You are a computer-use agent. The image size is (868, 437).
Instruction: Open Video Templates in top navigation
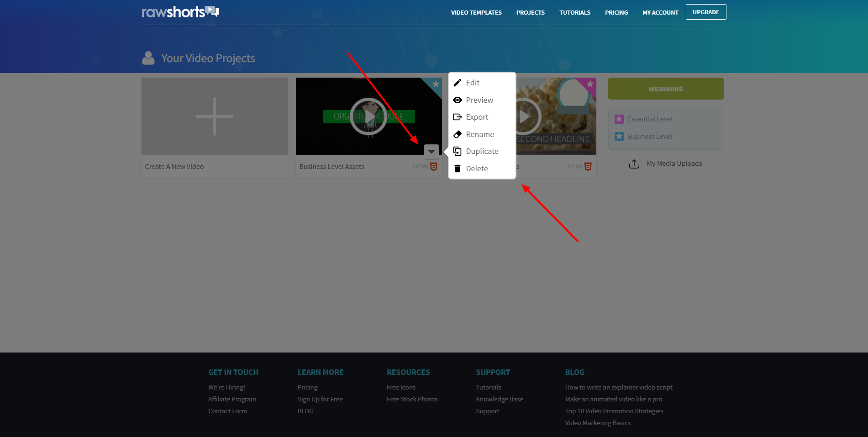click(476, 13)
